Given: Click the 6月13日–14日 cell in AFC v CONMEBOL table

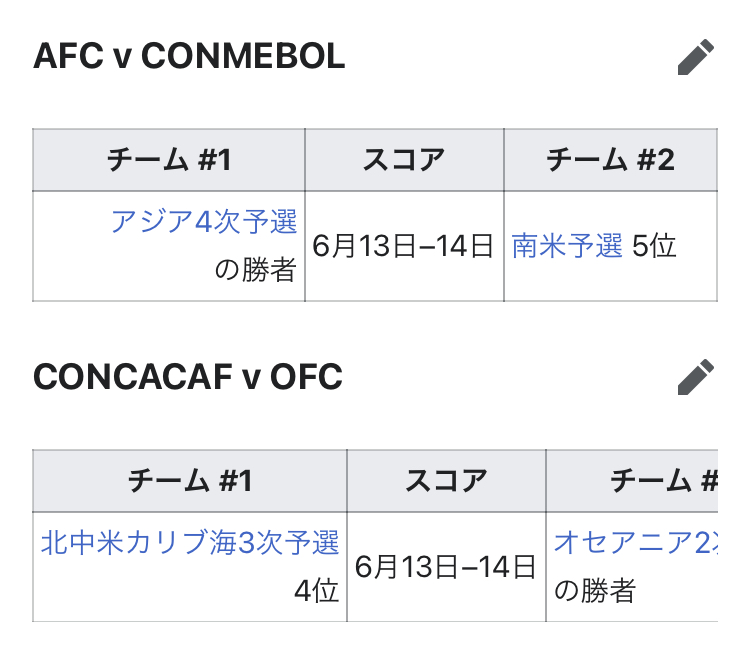Looking at the screenshot, I should click(x=404, y=246).
